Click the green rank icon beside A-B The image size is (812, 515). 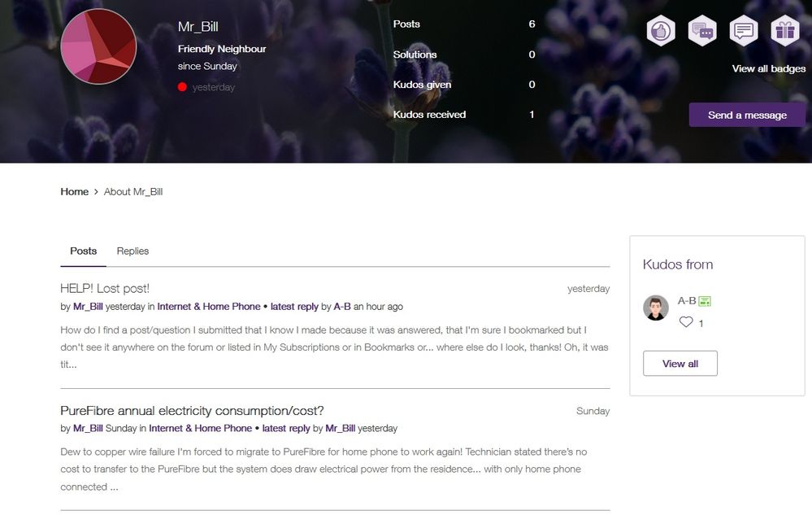[x=705, y=301]
